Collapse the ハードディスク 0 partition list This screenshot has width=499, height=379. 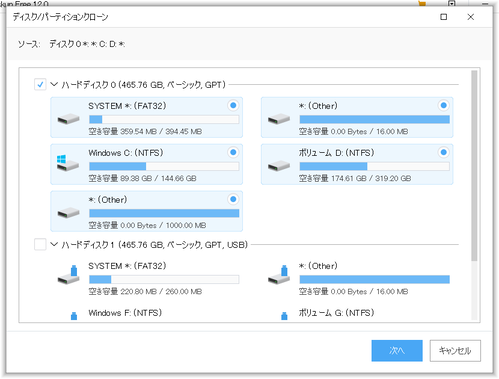54,84
